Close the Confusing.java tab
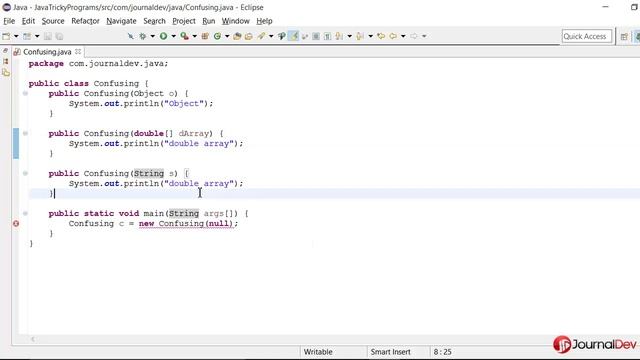The height and width of the screenshot is (360, 640). [78, 51]
